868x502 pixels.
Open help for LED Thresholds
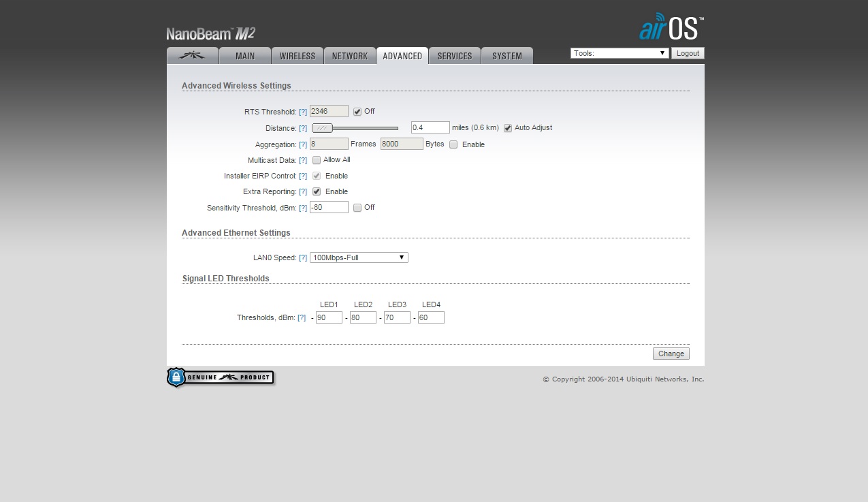pos(303,317)
